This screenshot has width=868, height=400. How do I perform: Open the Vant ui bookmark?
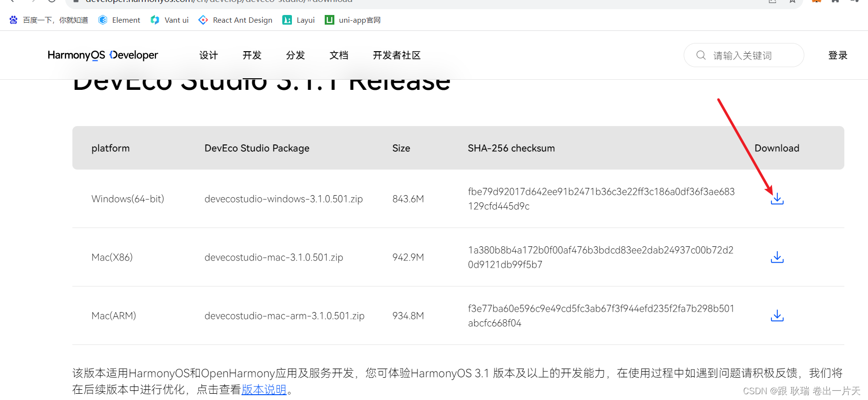pyautogui.click(x=169, y=20)
